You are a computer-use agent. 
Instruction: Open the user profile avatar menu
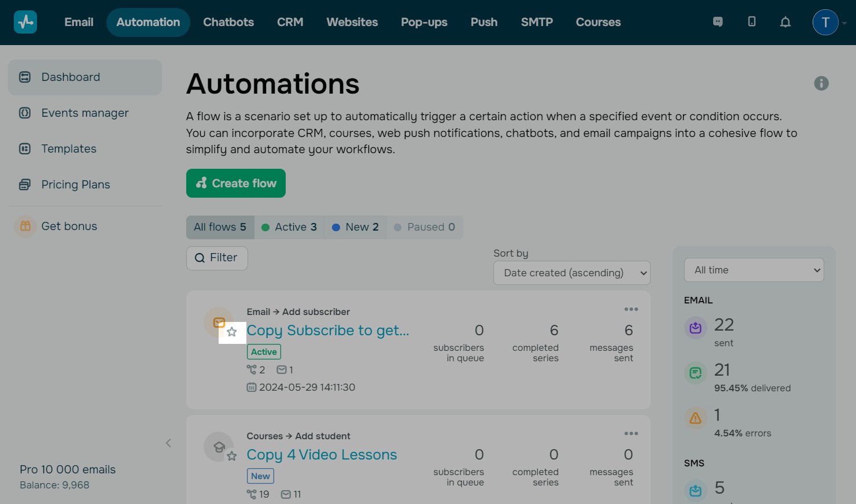[825, 22]
